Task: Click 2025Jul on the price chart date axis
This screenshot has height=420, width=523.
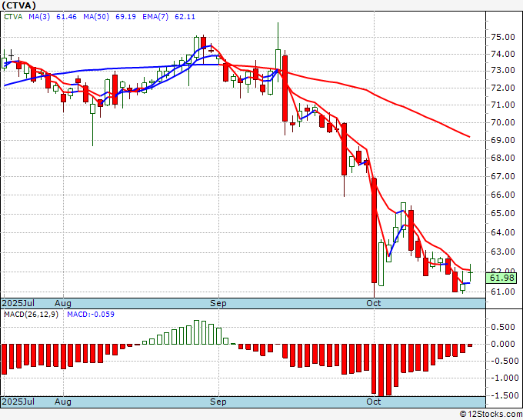Action: (x=18, y=303)
